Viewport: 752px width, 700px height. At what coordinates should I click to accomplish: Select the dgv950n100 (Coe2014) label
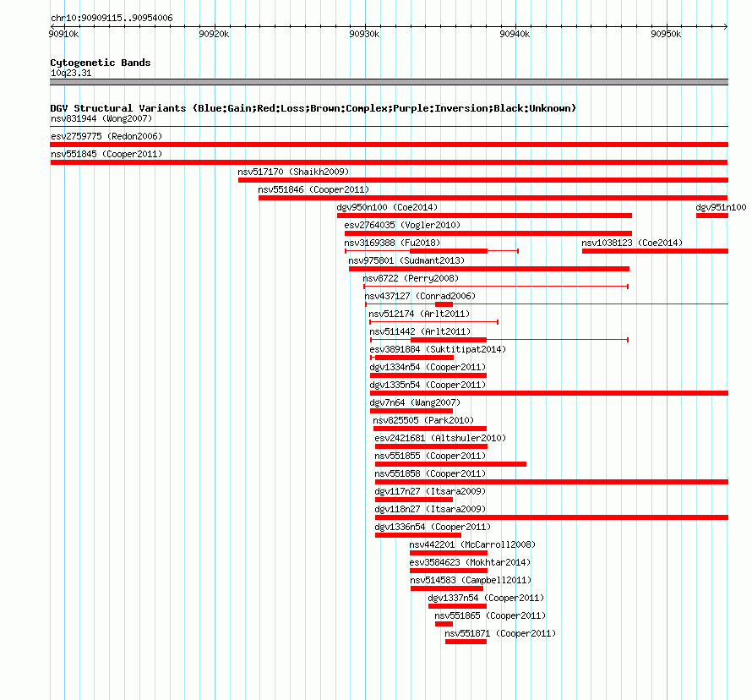coord(387,207)
